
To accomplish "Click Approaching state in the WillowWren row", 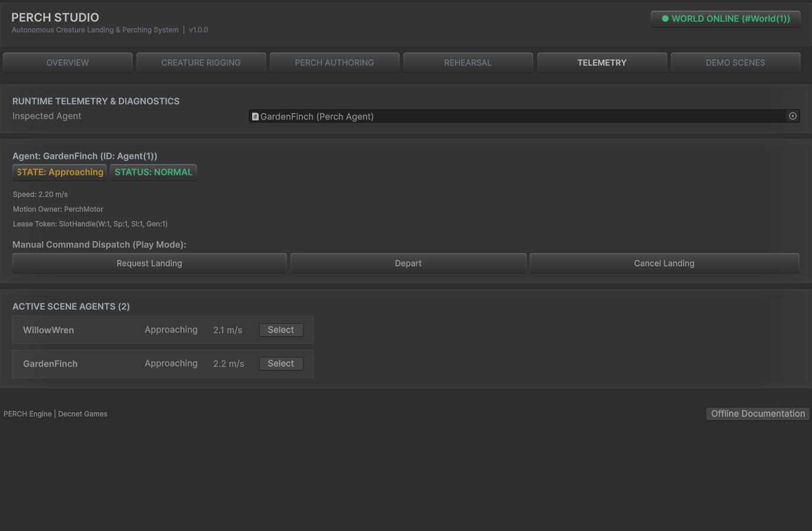I will click(x=171, y=330).
